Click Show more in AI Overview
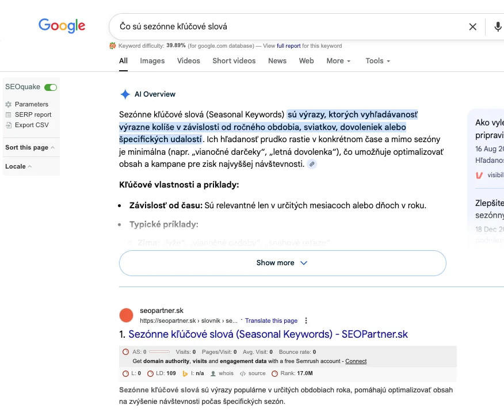 [x=282, y=263]
